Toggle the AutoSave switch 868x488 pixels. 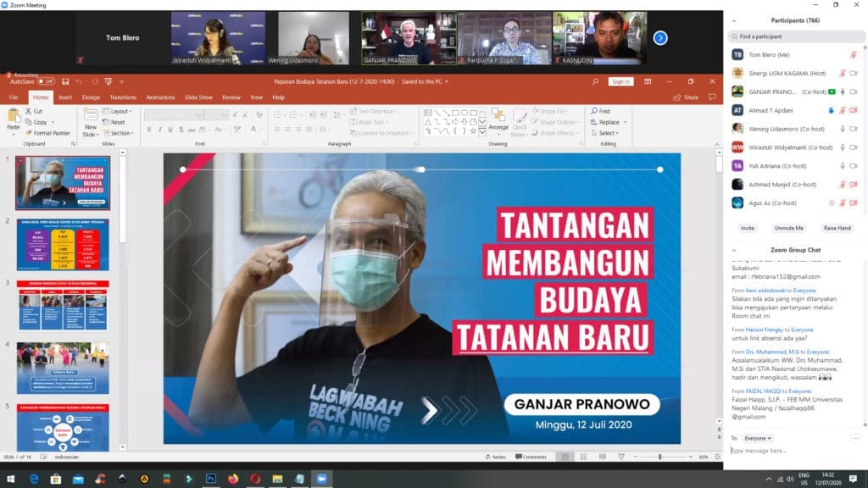coord(46,82)
